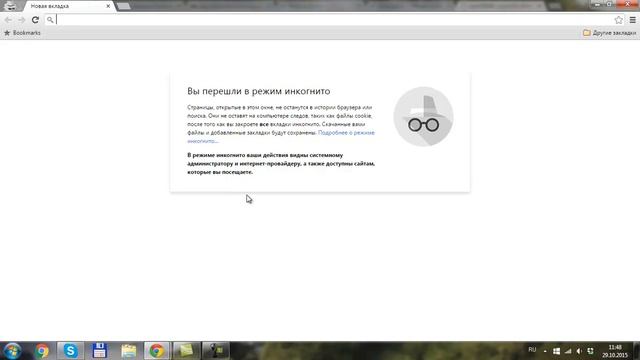Viewport: 640px width, 360px height.
Task: Switch to Skype in the taskbar
Action: (70, 351)
